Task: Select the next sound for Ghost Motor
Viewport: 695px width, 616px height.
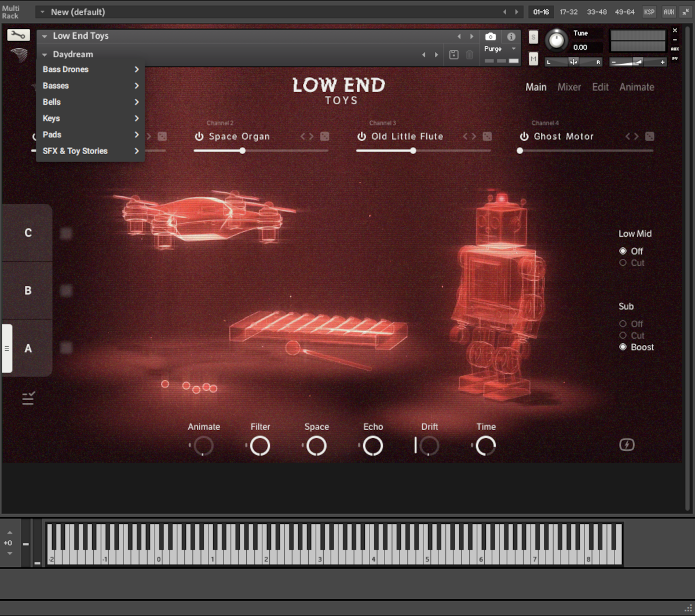Action: pyautogui.click(x=637, y=137)
